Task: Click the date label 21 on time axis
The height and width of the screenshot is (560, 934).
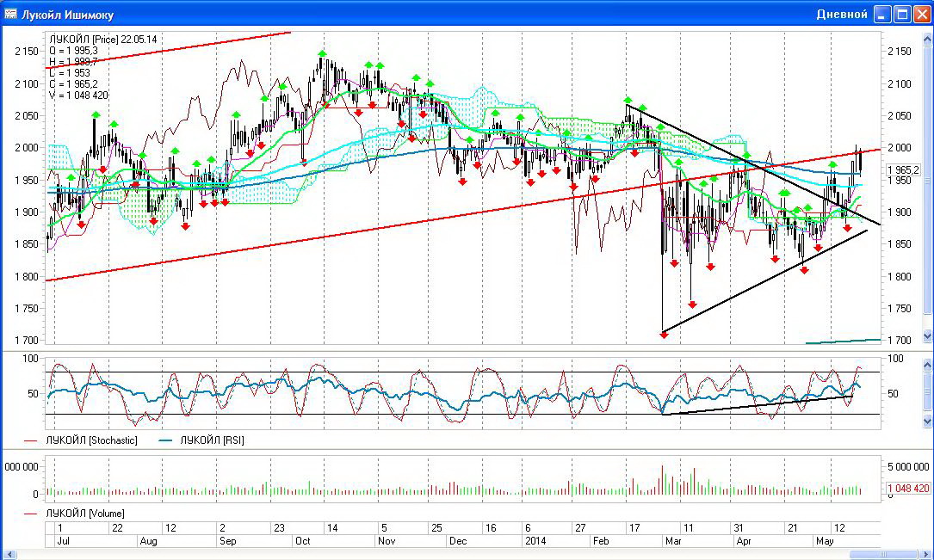Action: (792, 528)
